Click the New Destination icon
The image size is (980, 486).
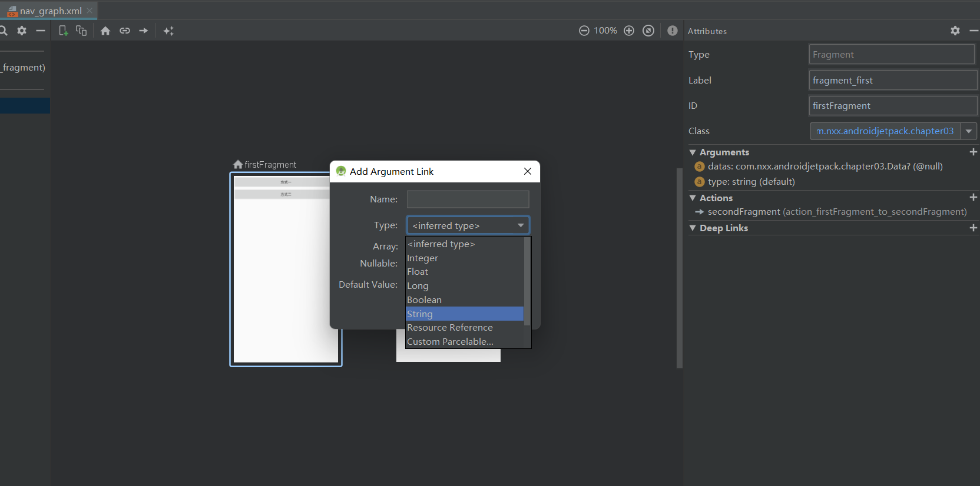coord(63,31)
